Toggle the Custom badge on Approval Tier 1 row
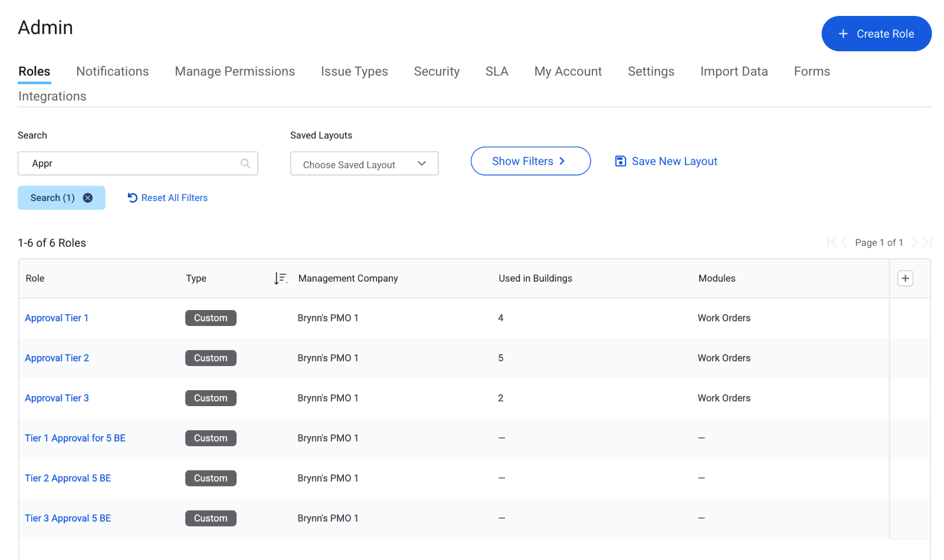This screenshot has height=560, width=944. click(x=211, y=318)
